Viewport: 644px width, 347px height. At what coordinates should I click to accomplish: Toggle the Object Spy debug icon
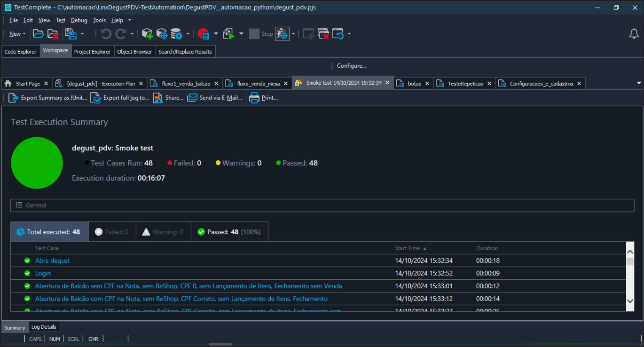point(282,34)
